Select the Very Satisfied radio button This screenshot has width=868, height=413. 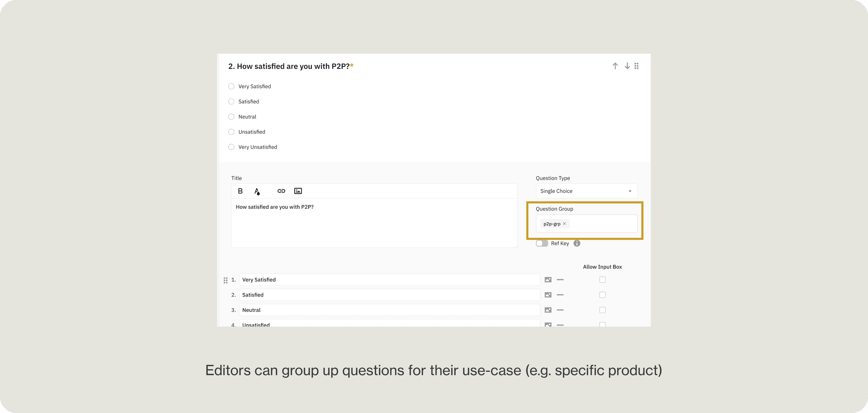231,87
